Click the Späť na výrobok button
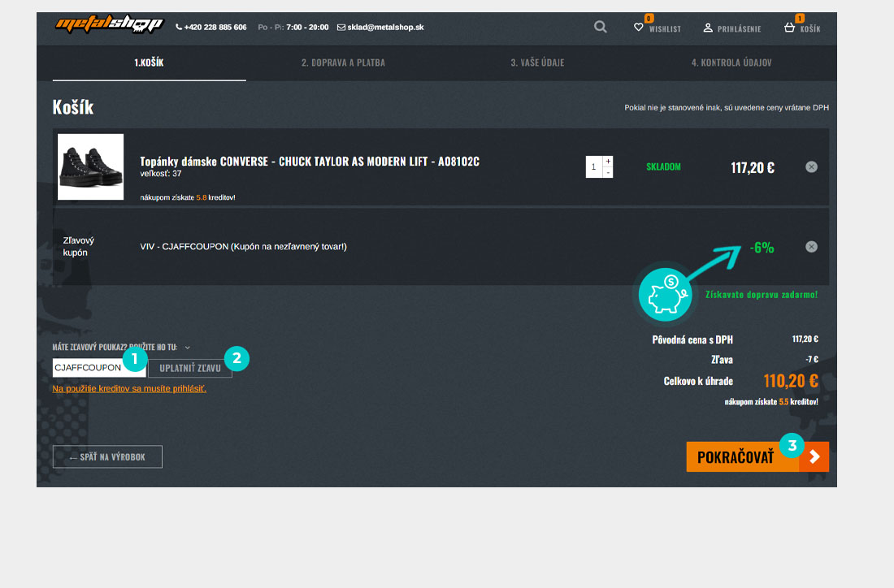Image resolution: width=894 pixels, height=588 pixels. (x=107, y=457)
